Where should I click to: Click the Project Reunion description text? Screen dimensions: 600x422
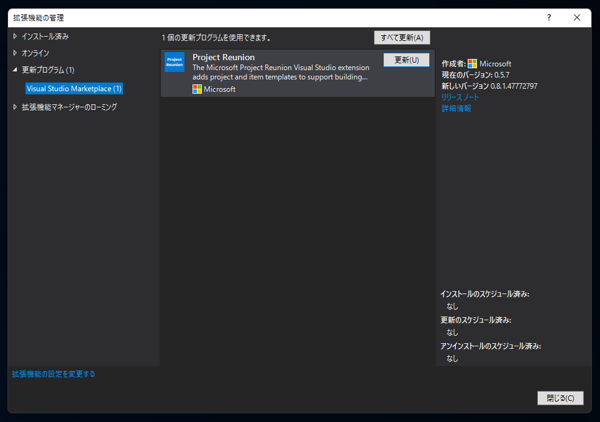pos(281,72)
